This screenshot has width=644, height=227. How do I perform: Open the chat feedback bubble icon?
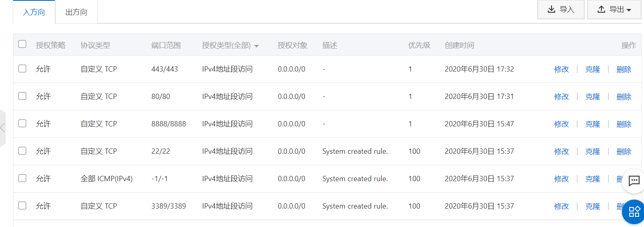tap(634, 180)
